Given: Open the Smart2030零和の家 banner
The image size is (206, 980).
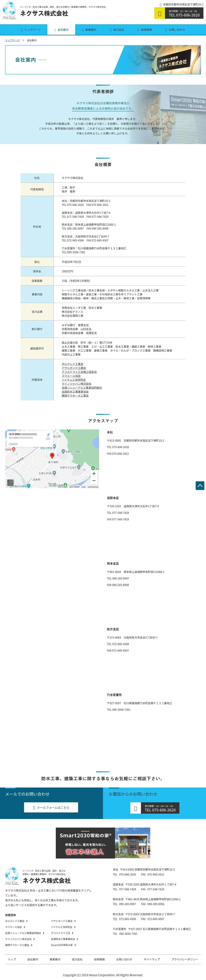Looking at the screenshot, I should coord(103,843).
